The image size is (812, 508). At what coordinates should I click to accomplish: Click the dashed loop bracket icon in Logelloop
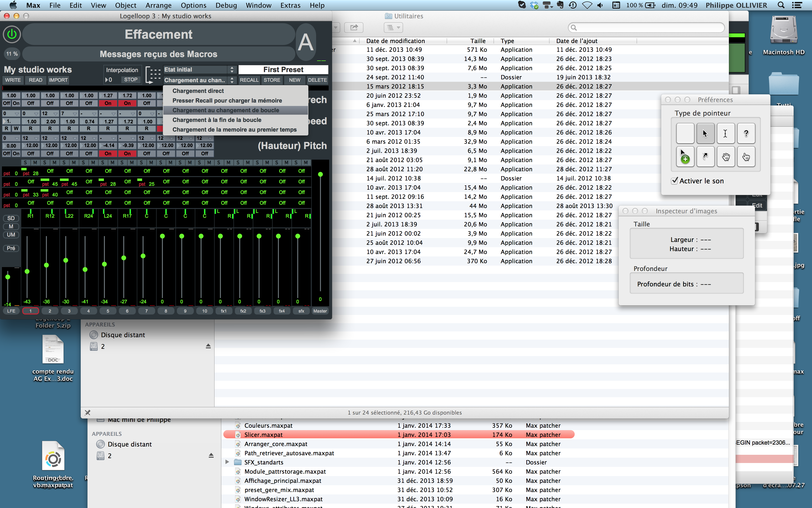coord(153,75)
